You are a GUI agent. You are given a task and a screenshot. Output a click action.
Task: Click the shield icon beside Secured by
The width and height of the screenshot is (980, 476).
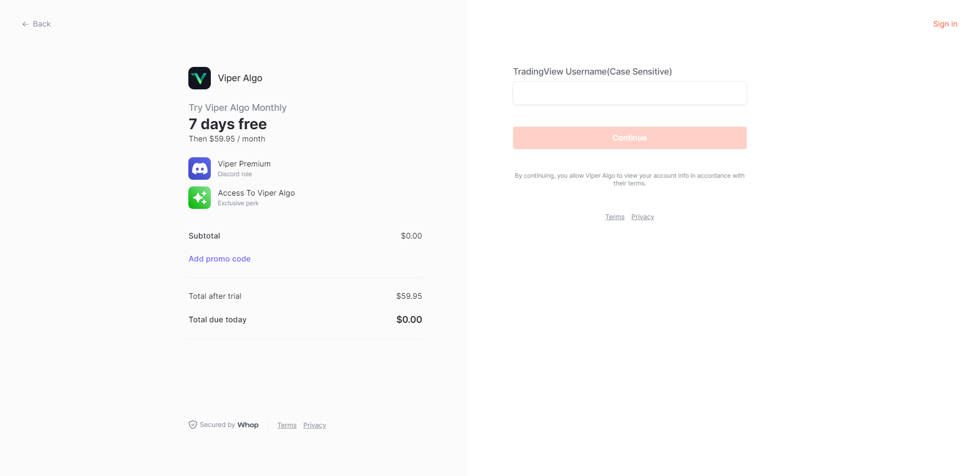coord(193,425)
